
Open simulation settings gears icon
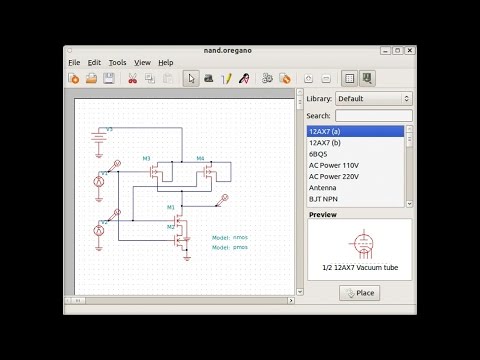coord(267,79)
